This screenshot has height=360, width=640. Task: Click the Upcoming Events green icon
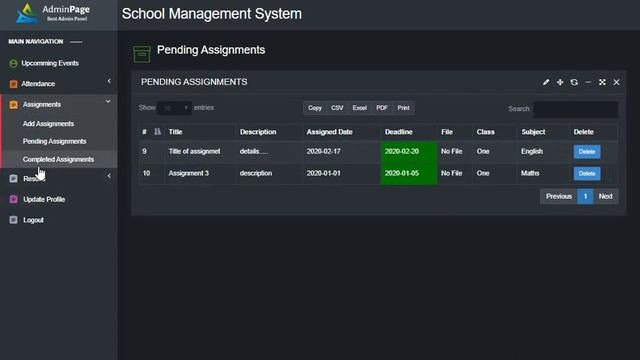click(x=13, y=63)
